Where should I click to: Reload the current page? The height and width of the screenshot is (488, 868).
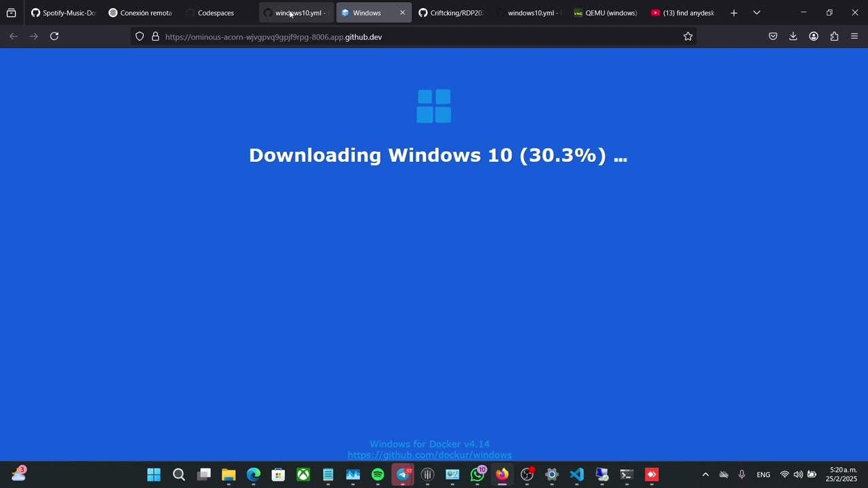[x=54, y=37]
